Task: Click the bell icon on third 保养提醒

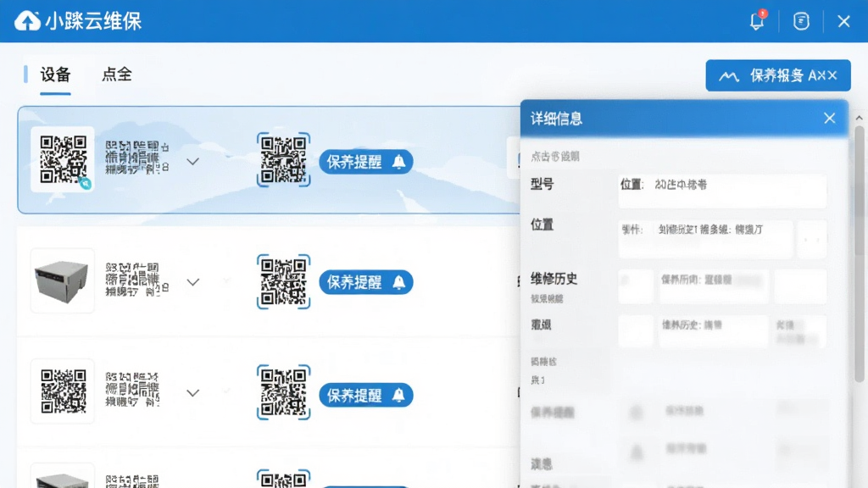Action: coord(398,395)
